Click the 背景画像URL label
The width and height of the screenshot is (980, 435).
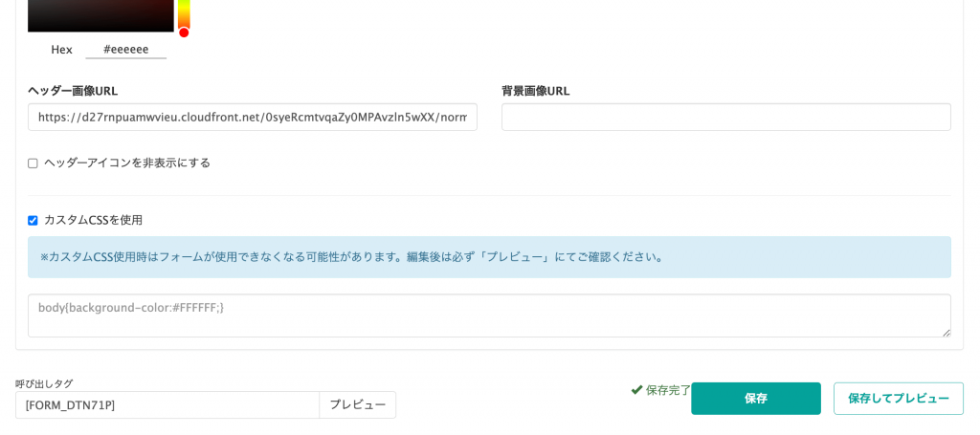tap(536, 91)
